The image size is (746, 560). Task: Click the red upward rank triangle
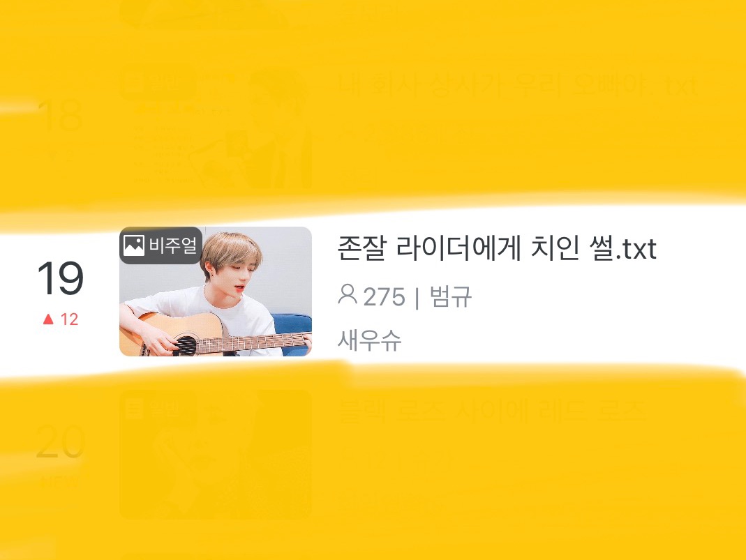[x=48, y=319]
